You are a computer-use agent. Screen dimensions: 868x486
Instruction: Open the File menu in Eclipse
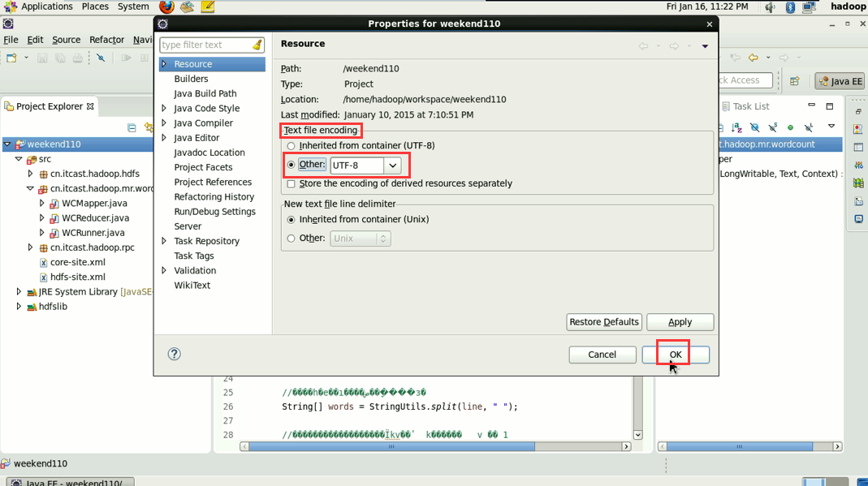pyautogui.click(x=11, y=40)
